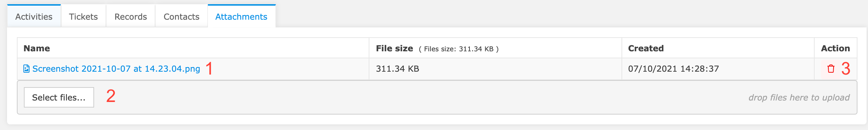Click the File size column header
The height and width of the screenshot is (130, 868).
(x=394, y=48)
